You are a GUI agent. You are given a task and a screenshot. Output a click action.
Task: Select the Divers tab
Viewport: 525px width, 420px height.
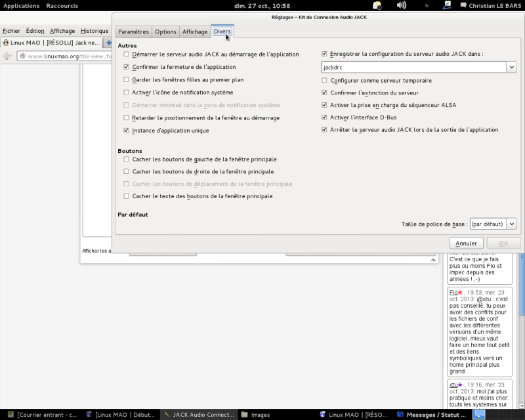222,31
